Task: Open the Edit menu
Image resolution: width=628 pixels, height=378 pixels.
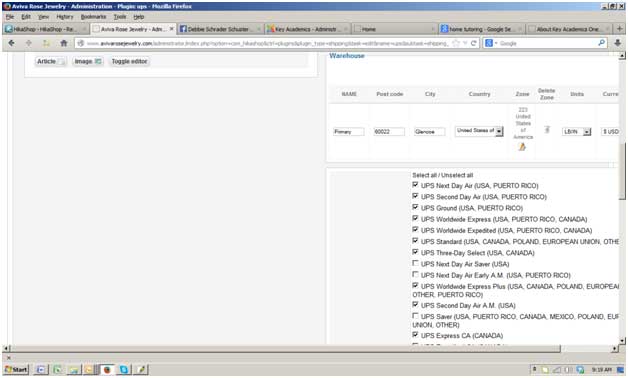Action: coord(26,17)
